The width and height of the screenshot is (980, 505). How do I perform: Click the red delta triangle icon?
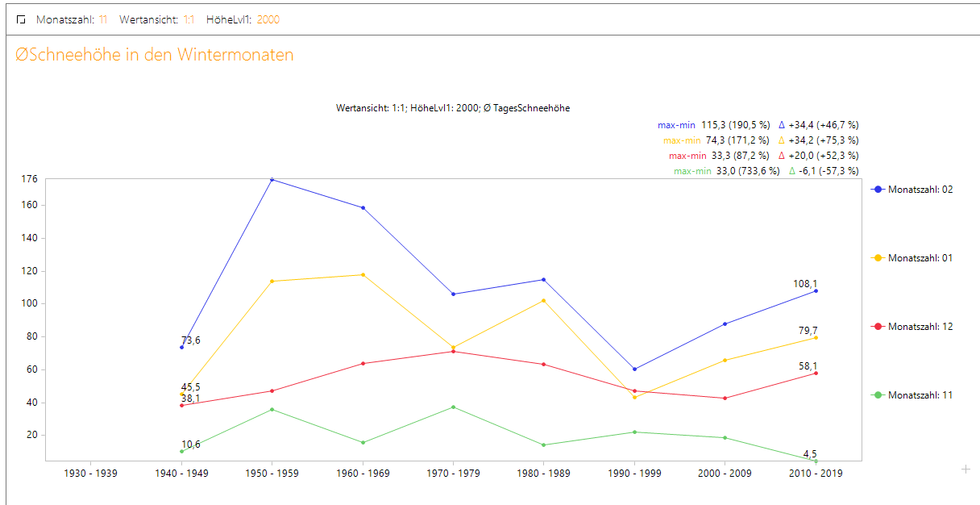[782, 156]
